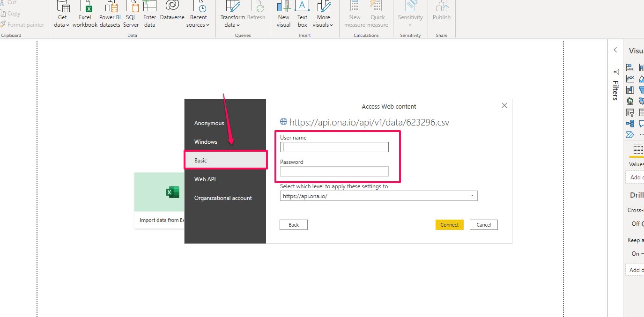
Task: Create a Quick measure
Action: (378, 15)
